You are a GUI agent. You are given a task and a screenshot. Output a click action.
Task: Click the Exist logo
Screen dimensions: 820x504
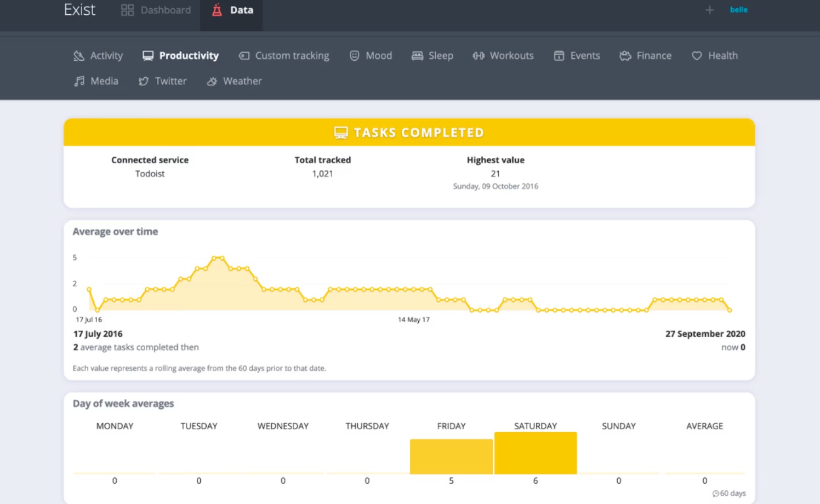coord(79,10)
